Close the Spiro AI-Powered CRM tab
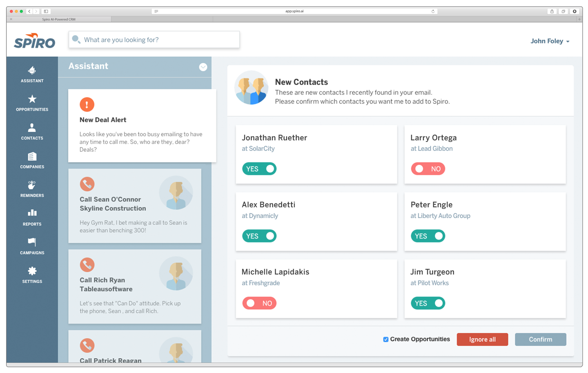Image resolution: width=588 pixels, height=373 pixels. pos(11,19)
